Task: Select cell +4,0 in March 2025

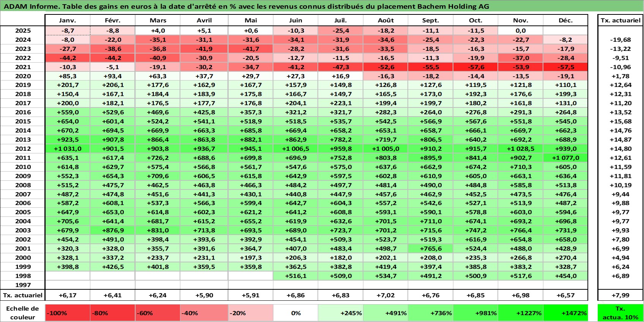Action: tap(158, 31)
